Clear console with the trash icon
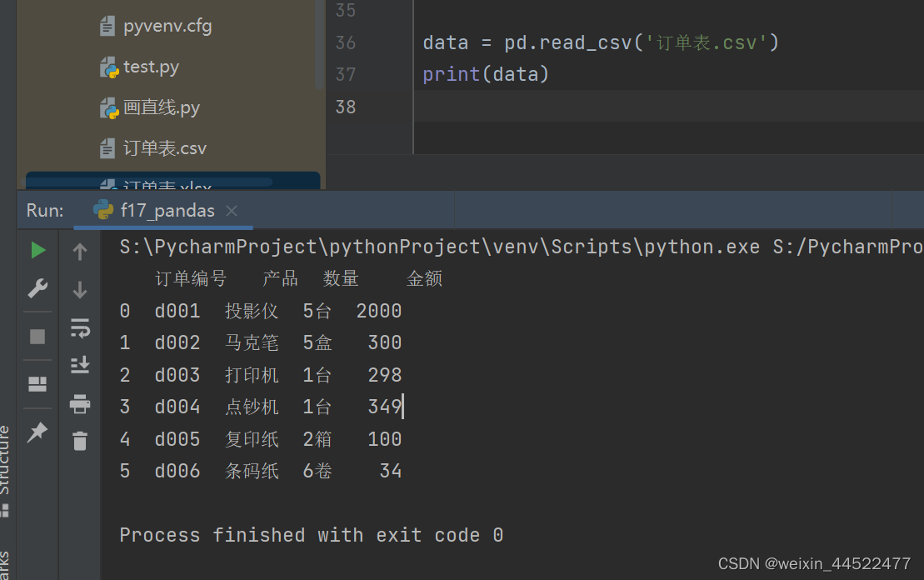 [x=80, y=441]
